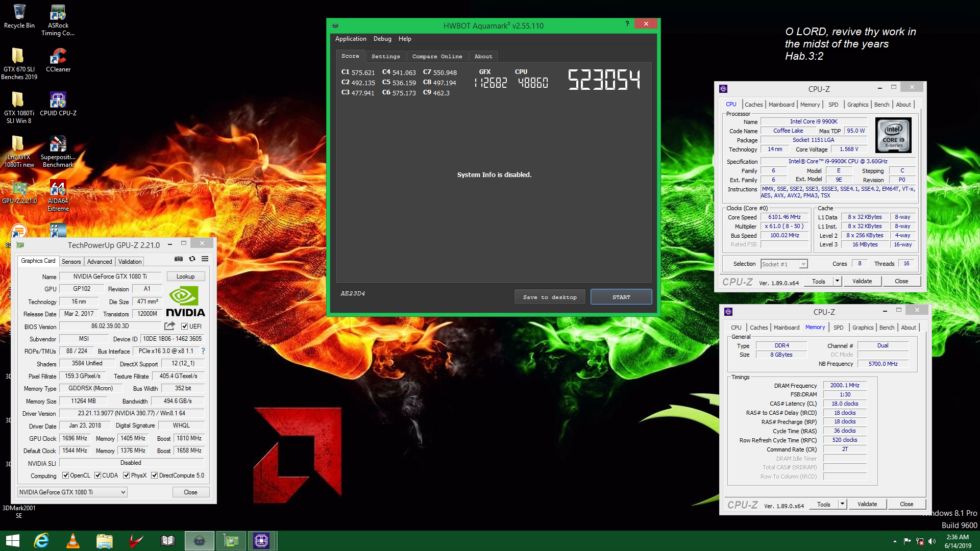Toggle the OpenCL checkbox

tap(65, 475)
